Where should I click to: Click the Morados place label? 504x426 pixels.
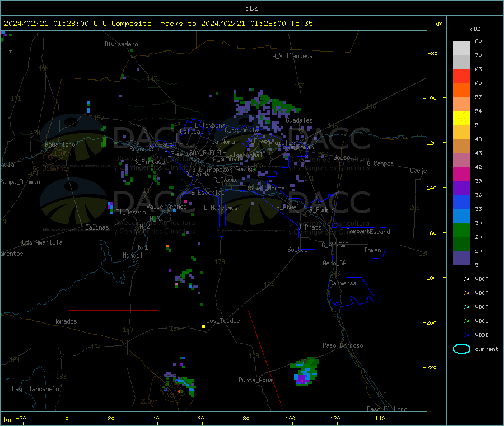65,321
